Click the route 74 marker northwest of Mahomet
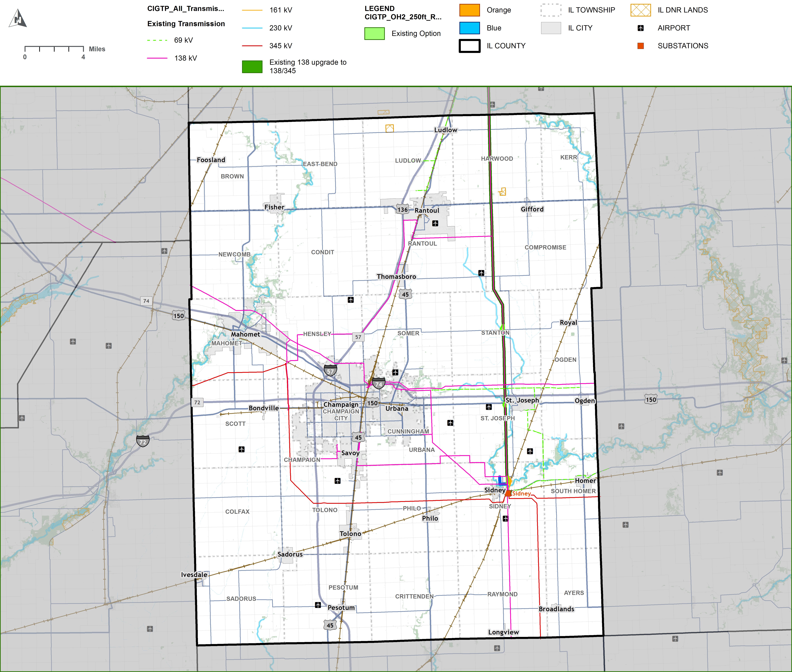Screen dimensions: 792x672 click(146, 301)
